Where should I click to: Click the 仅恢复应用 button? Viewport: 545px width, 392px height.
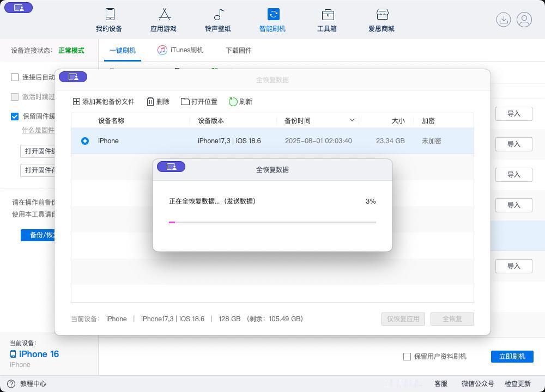click(403, 319)
